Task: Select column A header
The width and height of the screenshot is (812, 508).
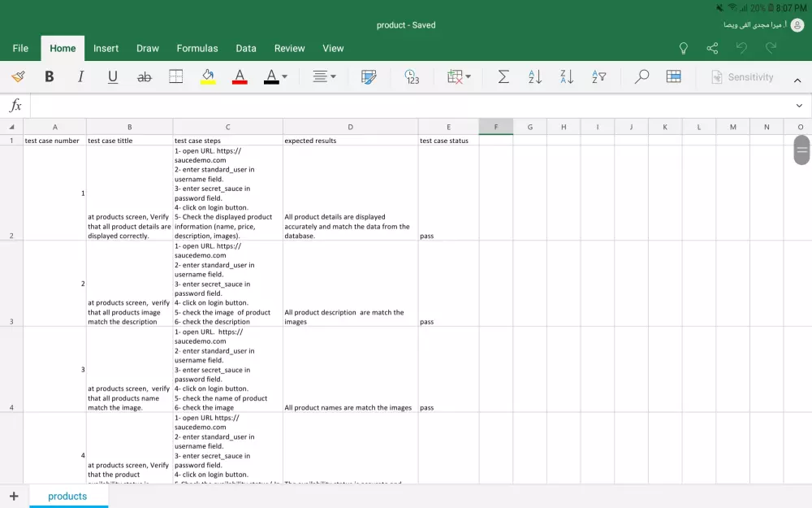Action: [x=55, y=127]
